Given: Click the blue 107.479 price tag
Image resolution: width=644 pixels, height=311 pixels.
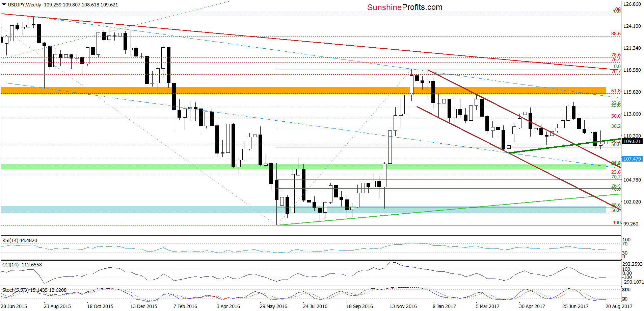Looking at the screenshot, I should pyautogui.click(x=632, y=159).
